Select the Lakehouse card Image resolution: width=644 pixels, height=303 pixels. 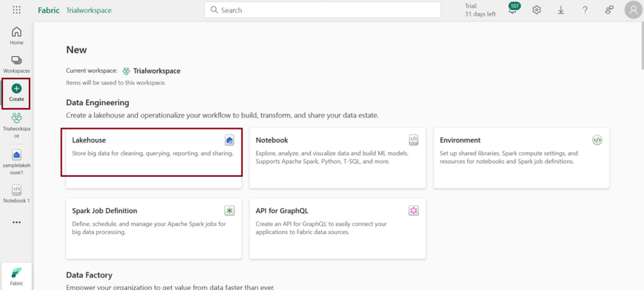(152, 151)
